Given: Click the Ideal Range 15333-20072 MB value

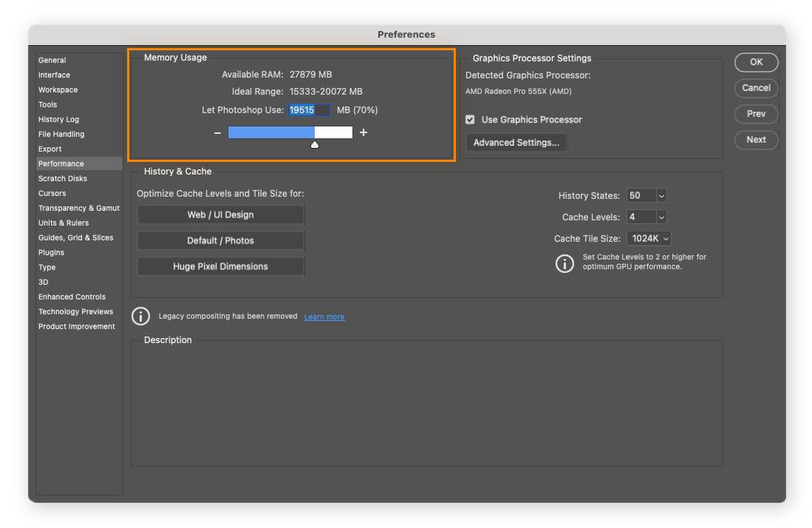Looking at the screenshot, I should 326,92.
